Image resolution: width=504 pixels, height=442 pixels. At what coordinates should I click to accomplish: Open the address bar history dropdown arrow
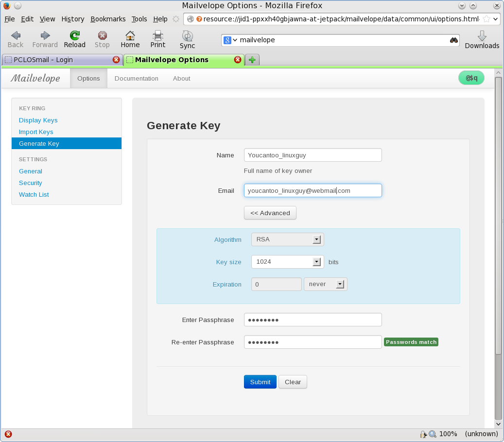(495, 19)
